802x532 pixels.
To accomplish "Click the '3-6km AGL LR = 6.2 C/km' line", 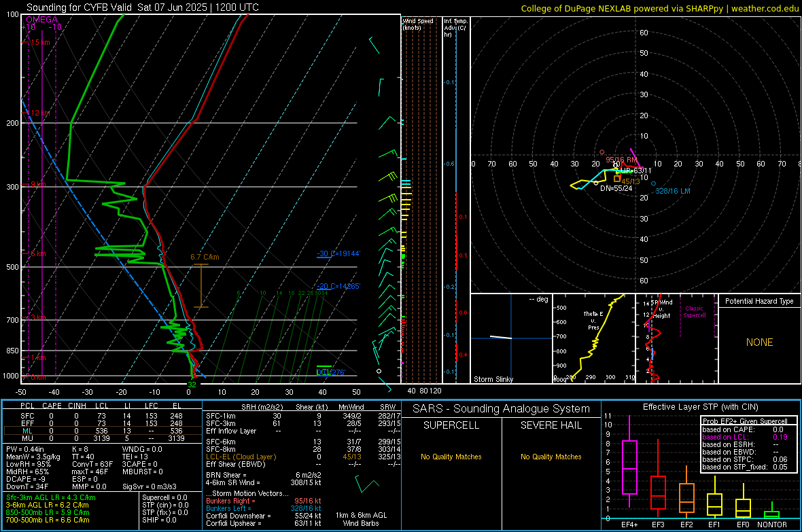I will coord(47,504).
